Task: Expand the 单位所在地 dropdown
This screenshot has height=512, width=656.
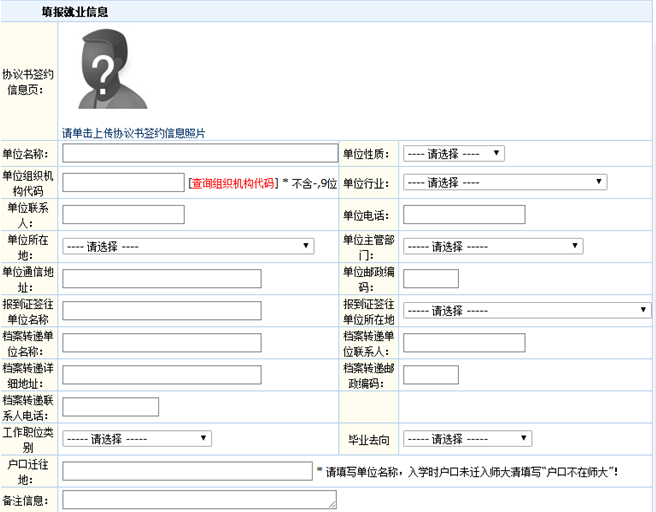Action: (x=188, y=246)
